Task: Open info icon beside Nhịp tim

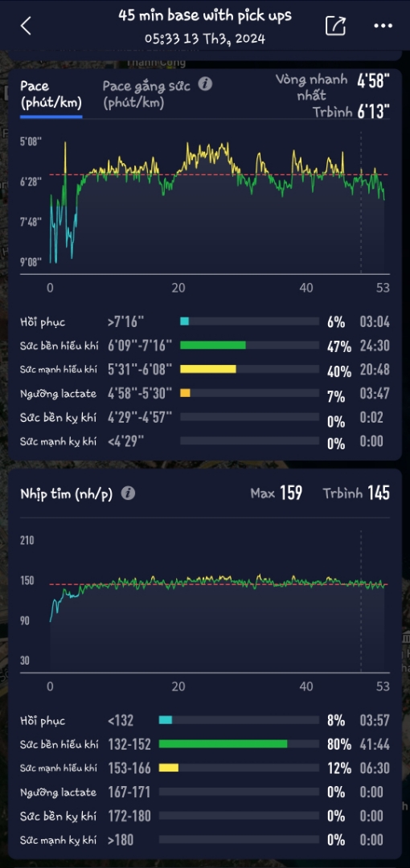Action: 128,493
